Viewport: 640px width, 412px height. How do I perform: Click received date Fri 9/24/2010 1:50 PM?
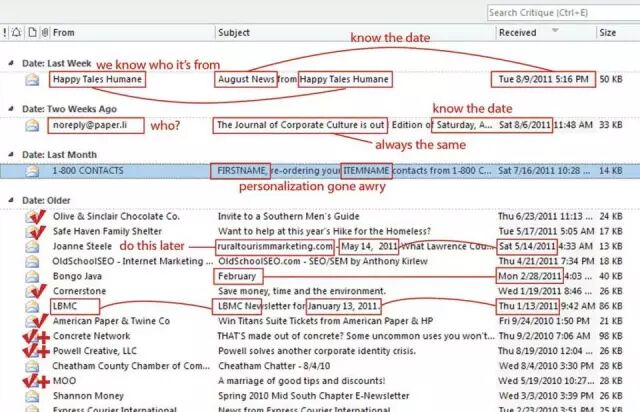[x=544, y=321]
